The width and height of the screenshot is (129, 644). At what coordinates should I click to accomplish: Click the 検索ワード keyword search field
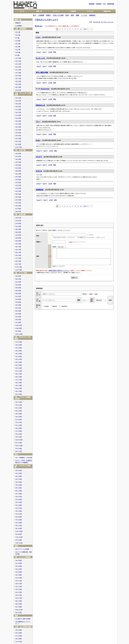(62, 294)
